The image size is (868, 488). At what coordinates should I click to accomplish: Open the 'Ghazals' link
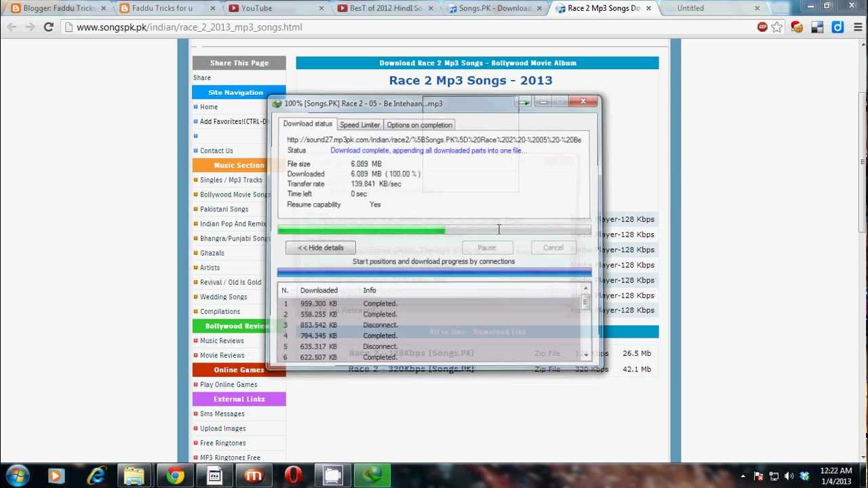click(212, 253)
